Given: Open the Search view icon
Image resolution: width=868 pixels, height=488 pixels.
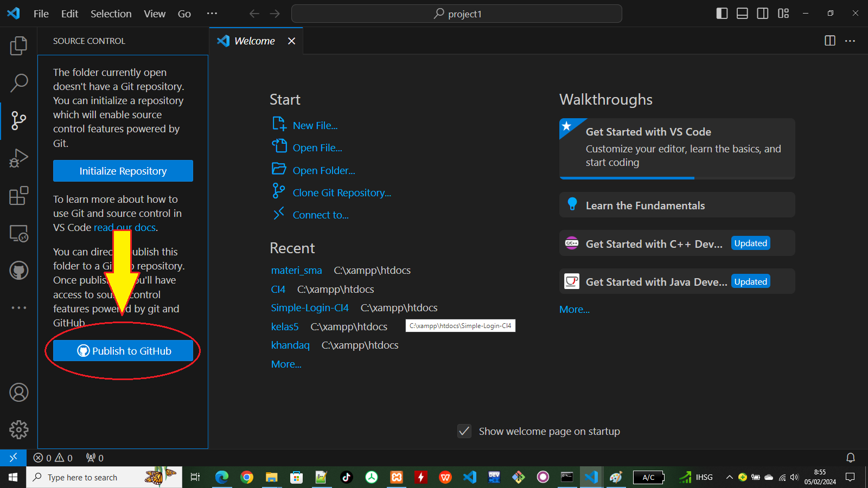Looking at the screenshot, I should [x=18, y=83].
